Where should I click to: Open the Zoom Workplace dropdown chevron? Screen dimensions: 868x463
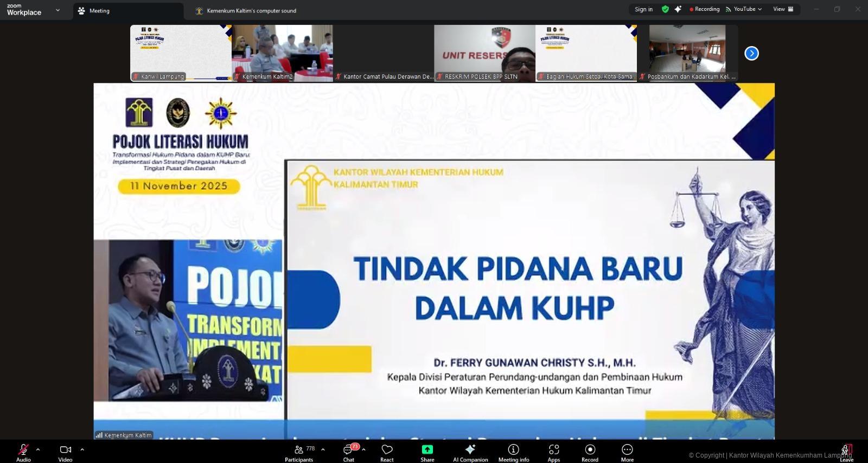pyautogui.click(x=58, y=10)
